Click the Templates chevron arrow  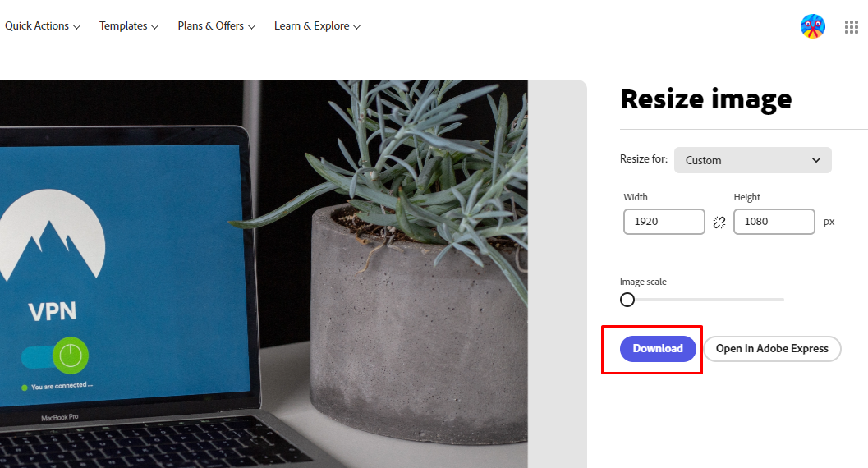pos(154,27)
